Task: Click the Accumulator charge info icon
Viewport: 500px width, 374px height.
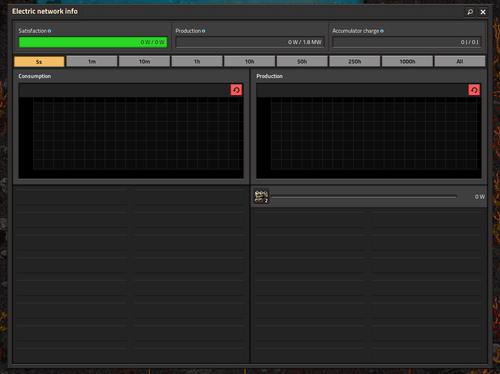Action: coord(382,31)
